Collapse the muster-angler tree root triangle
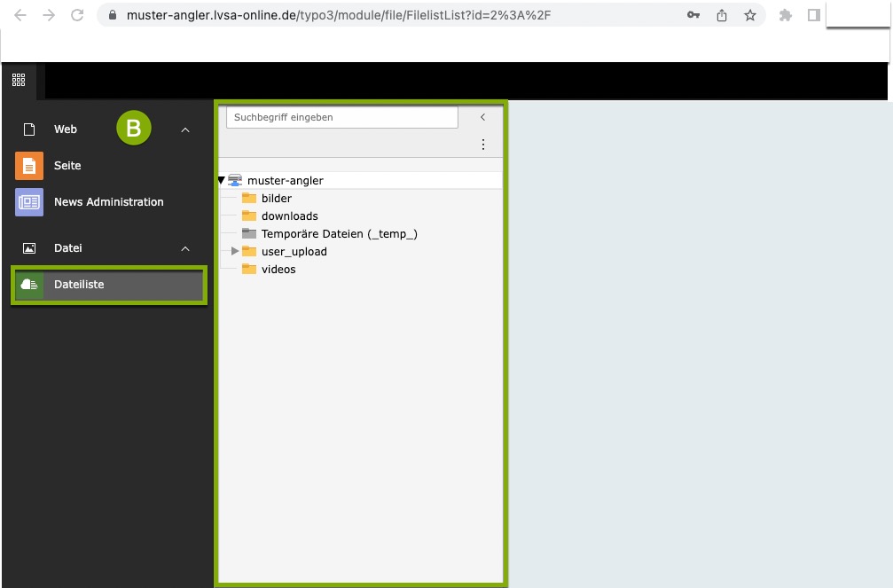 [x=222, y=181]
